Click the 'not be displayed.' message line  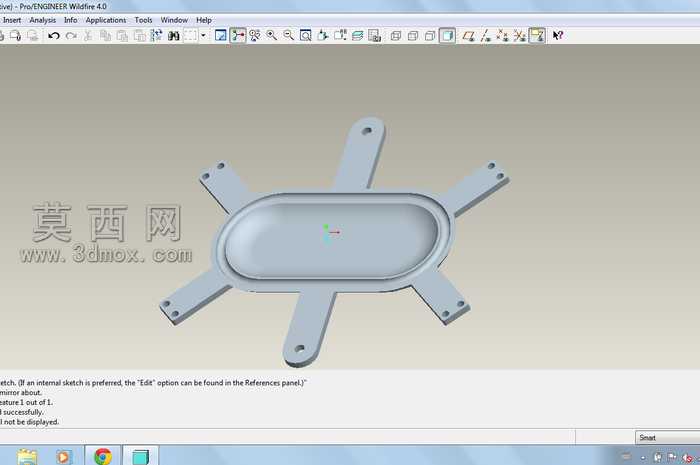coord(29,422)
